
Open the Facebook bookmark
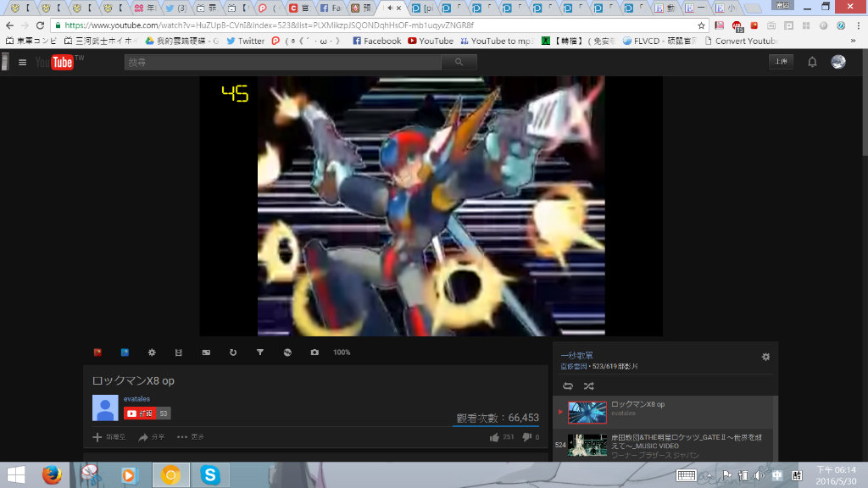377,41
